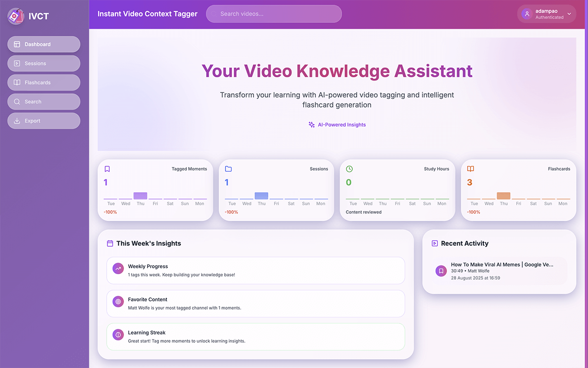Go to Sessions in the sidebar

(x=44, y=63)
